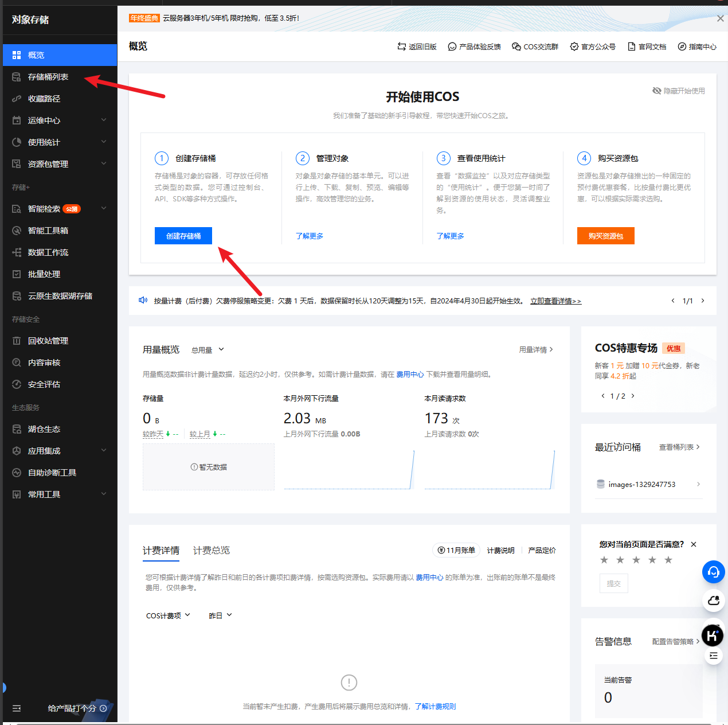The height and width of the screenshot is (725, 728).
Task: Open 产品定价 link
Action: coord(542,551)
